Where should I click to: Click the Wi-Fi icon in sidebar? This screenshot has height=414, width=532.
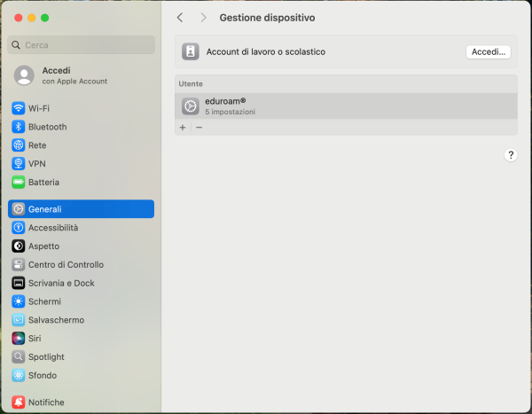pos(19,108)
